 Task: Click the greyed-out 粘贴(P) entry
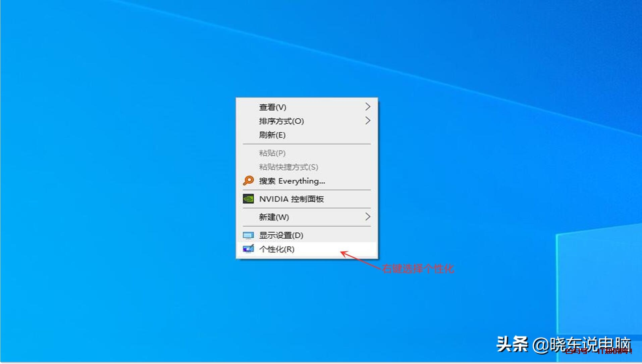point(272,153)
